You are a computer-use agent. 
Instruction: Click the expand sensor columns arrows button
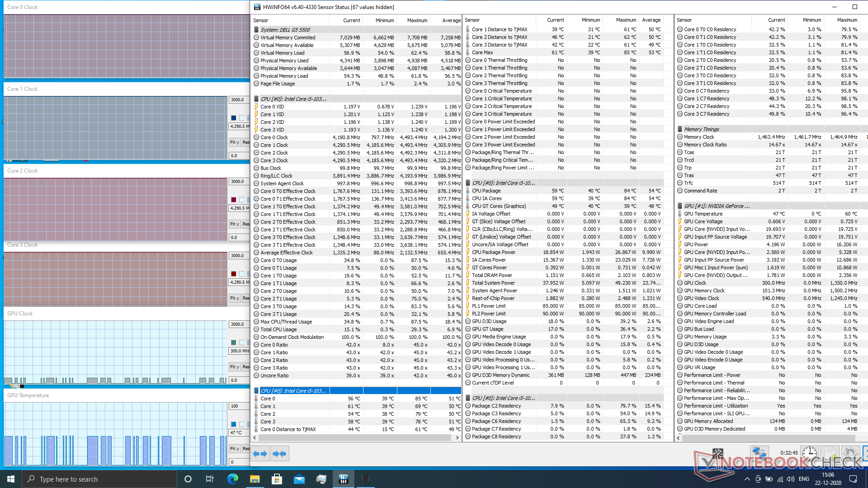click(x=260, y=454)
